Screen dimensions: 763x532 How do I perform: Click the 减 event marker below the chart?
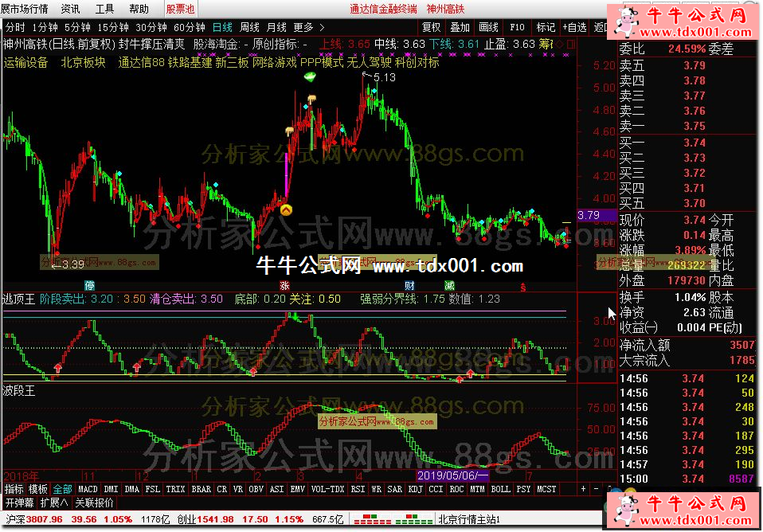click(448, 286)
